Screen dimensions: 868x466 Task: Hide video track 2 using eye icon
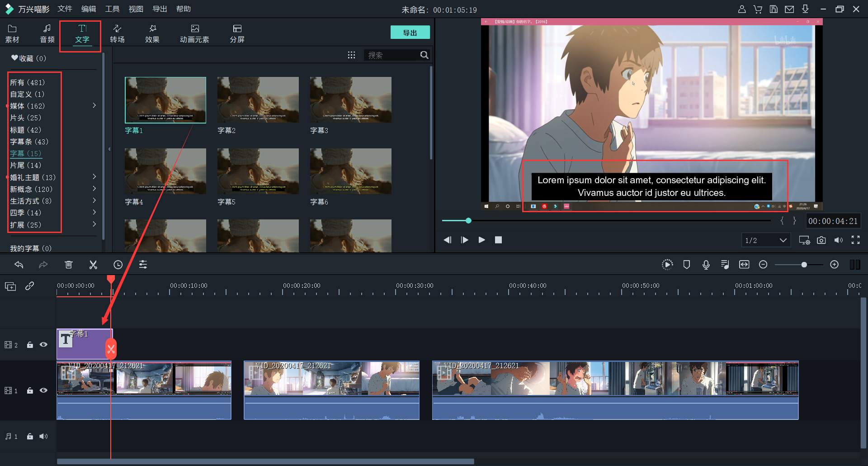coord(43,345)
